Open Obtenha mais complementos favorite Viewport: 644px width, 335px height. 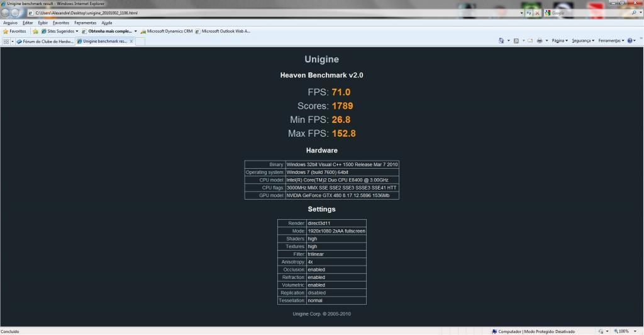[107, 31]
